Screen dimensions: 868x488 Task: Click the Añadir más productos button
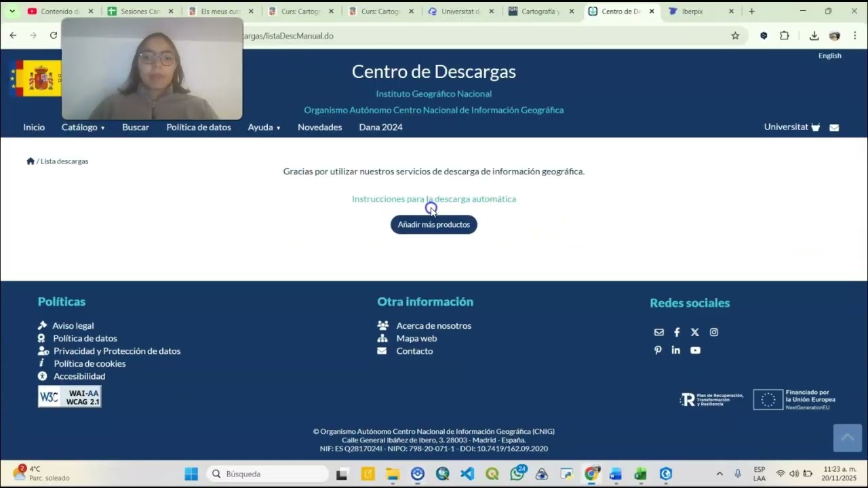[x=434, y=224]
